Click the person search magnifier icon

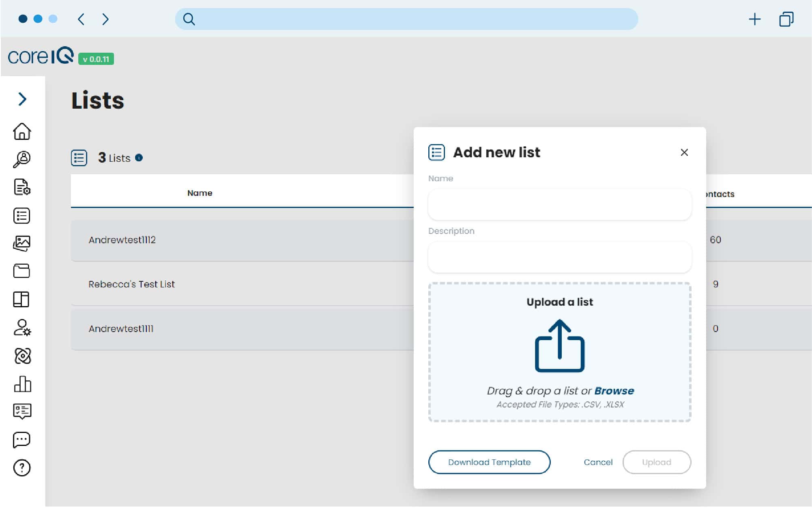coord(22,159)
